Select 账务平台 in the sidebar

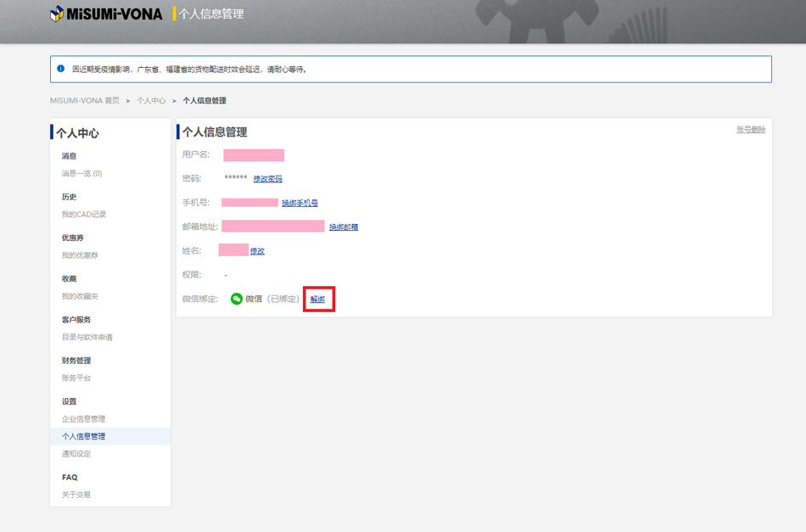pyautogui.click(x=76, y=378)
